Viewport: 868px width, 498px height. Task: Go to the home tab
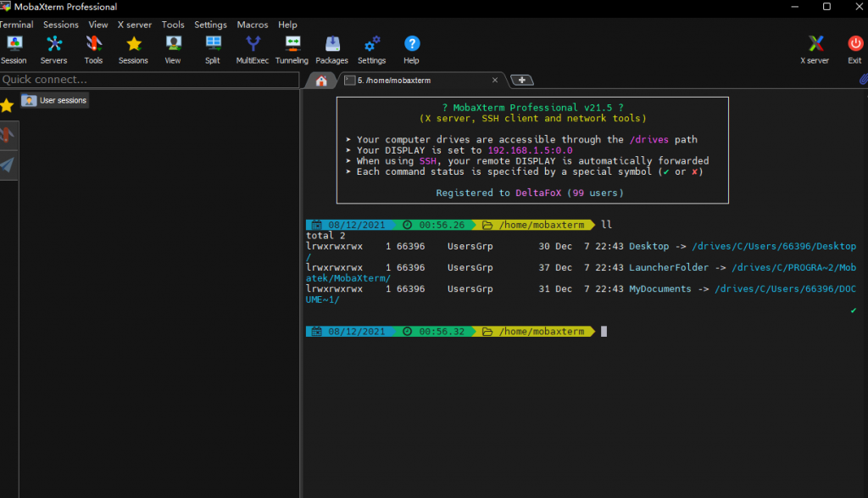pos(321,81)
